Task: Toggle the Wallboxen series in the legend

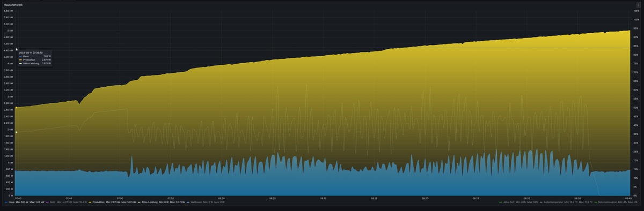Action: click(x=196, y=202)
